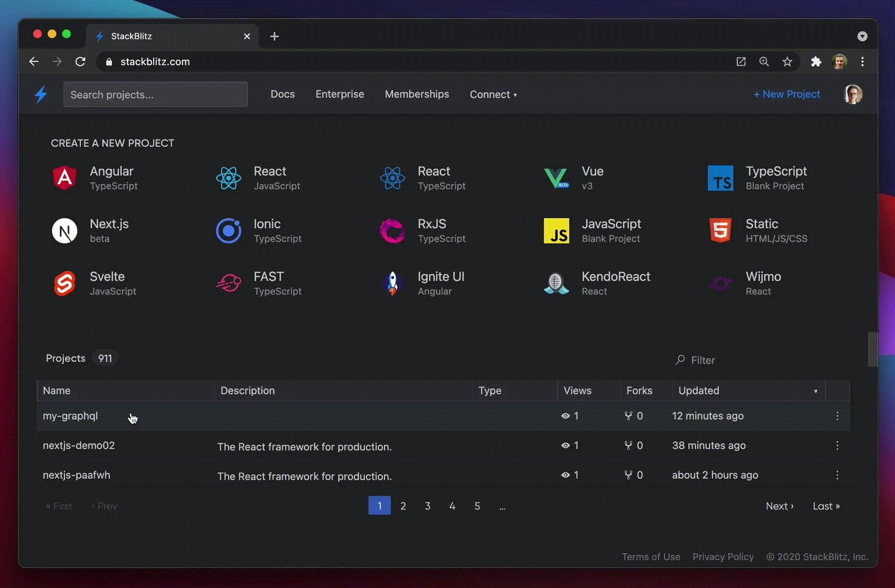This screenshot has height=588, width=895.
Task: Open the Memberships menu item
Action: click(x=417, y=94)
